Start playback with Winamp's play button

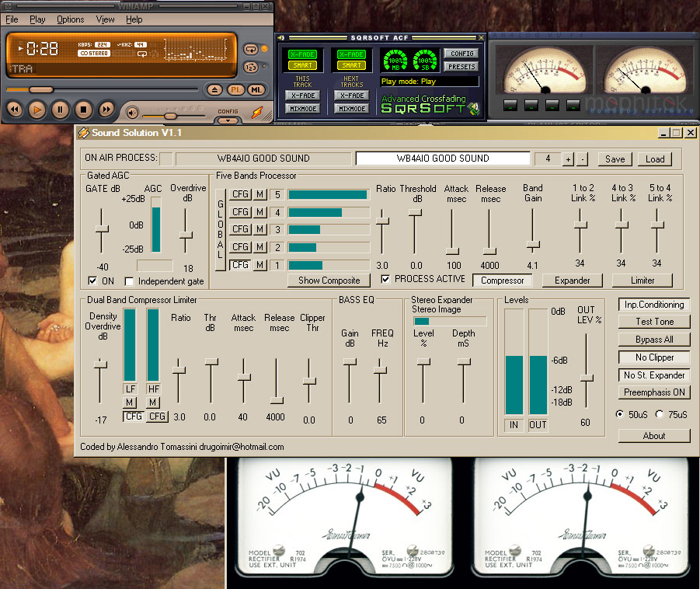(37, 110)
